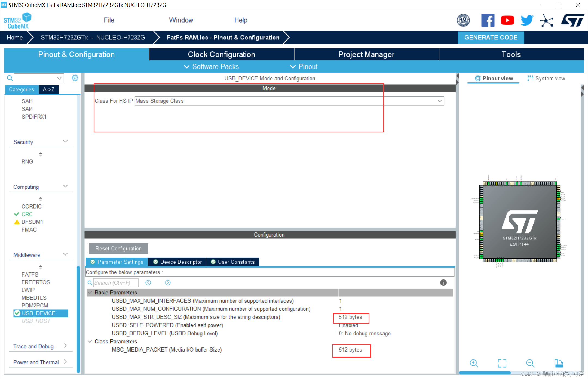Image resolution: width=588 pixels, height=379 pixels.
Task: Select FATFS in Middleware list
Action: pos(30,275)
